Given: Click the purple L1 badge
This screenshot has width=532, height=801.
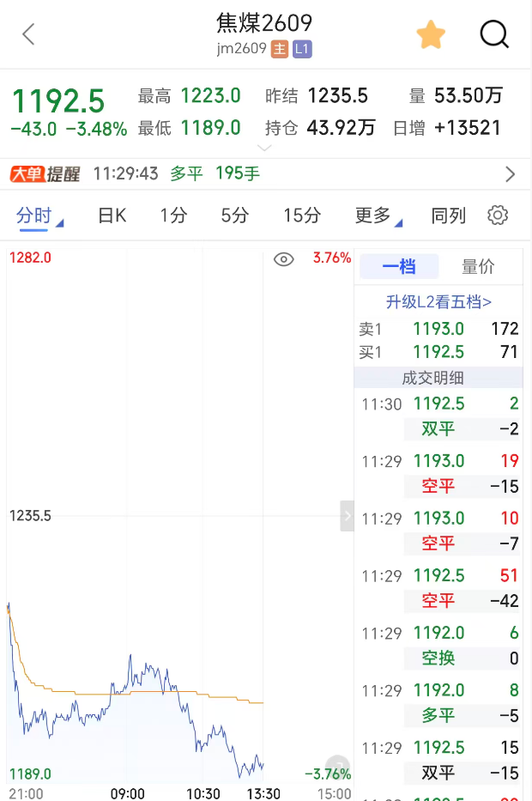Looking at the screenshot, I should pyautogui.click(x=302, y=49).
